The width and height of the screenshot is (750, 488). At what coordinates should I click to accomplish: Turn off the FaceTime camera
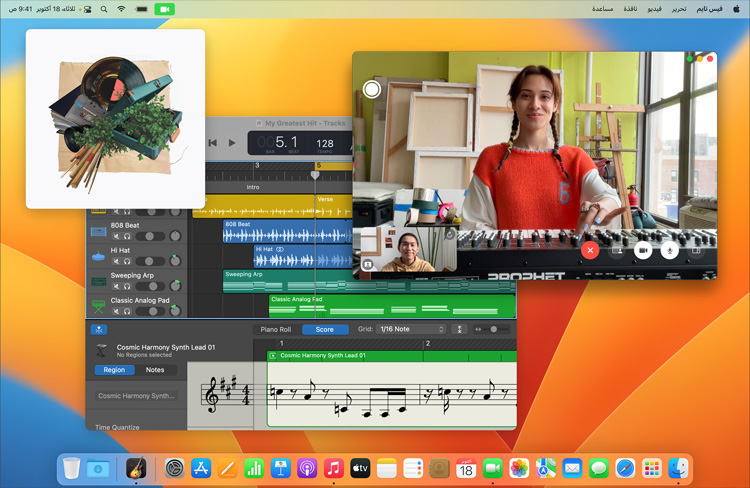(643, 250)
